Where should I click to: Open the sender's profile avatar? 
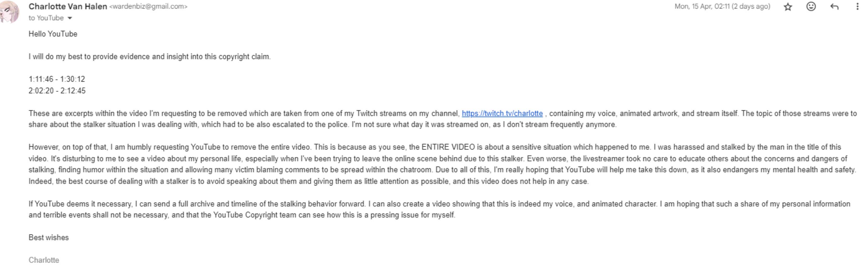tap(9, 12)
